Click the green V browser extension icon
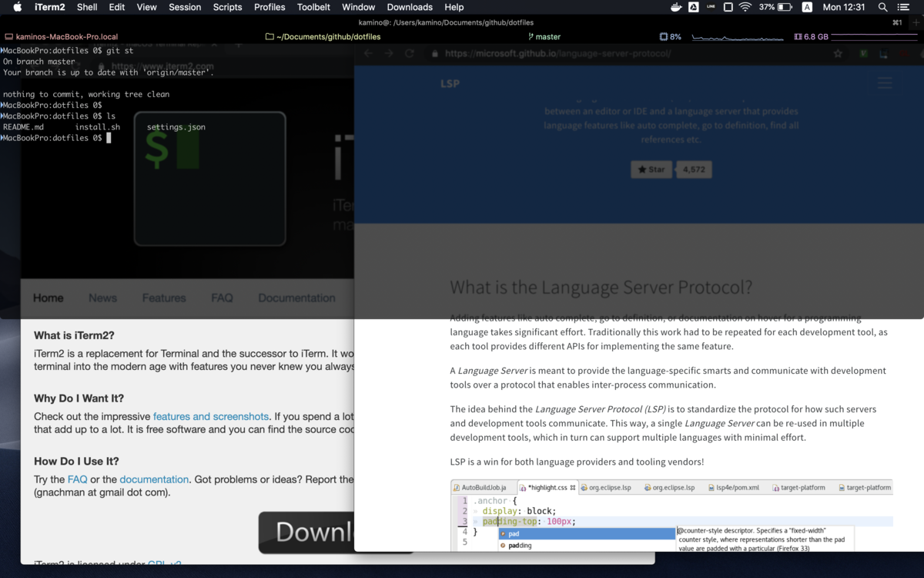Image resolution: width=924 pixels, height=578 pixels. click(864, 53)
